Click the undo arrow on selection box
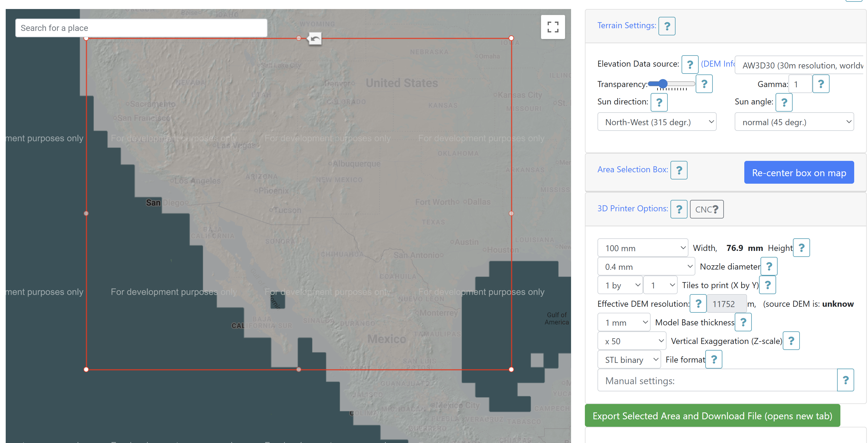Image resolution: width=868 pixels, height=443 pixels. 315,39
